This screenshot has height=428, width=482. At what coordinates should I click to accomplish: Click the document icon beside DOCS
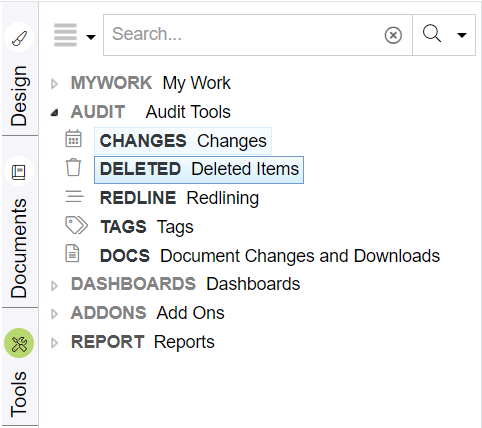(x=72, y=253)
